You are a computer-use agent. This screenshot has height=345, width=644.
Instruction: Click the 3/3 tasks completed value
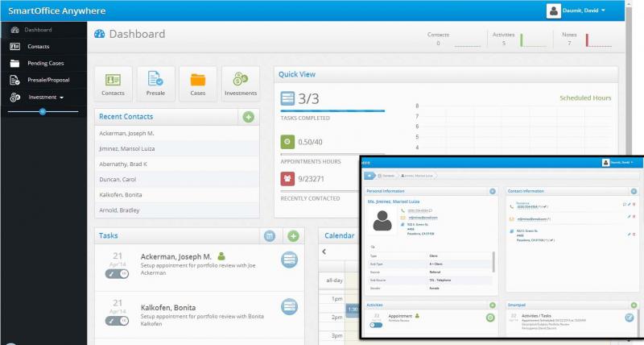tap(308, 98)
